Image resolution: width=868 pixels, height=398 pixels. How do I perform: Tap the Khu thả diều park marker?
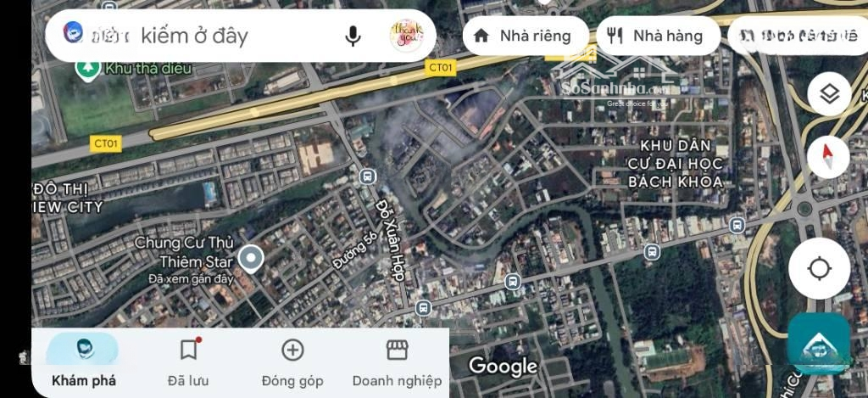point(87,69)
